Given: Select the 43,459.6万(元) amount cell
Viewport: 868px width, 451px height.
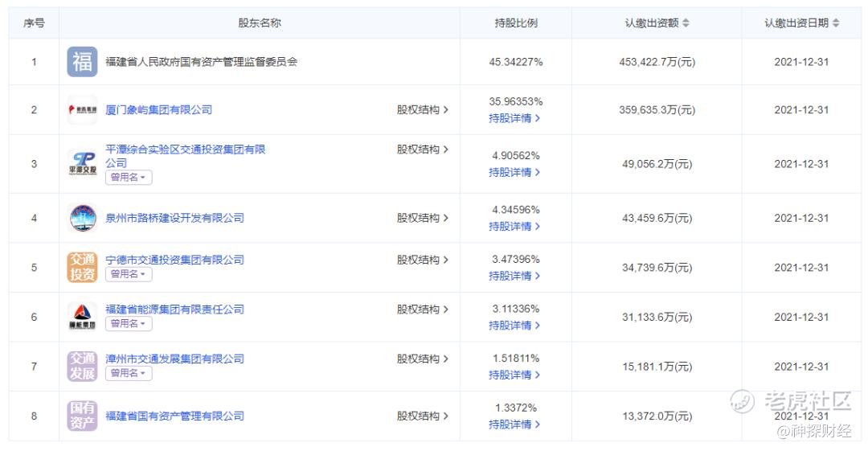Looking at the screenshot, I should click(x=657, y=218).
